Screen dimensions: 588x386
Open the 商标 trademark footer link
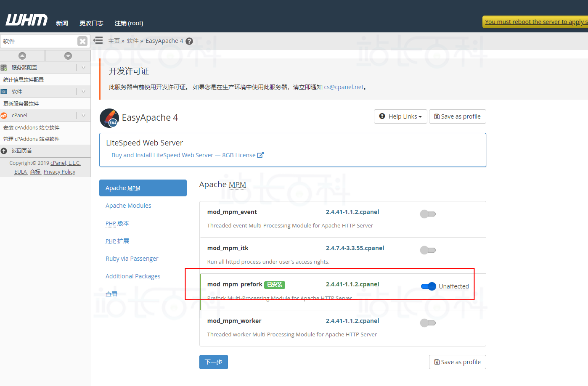point(35,172)
